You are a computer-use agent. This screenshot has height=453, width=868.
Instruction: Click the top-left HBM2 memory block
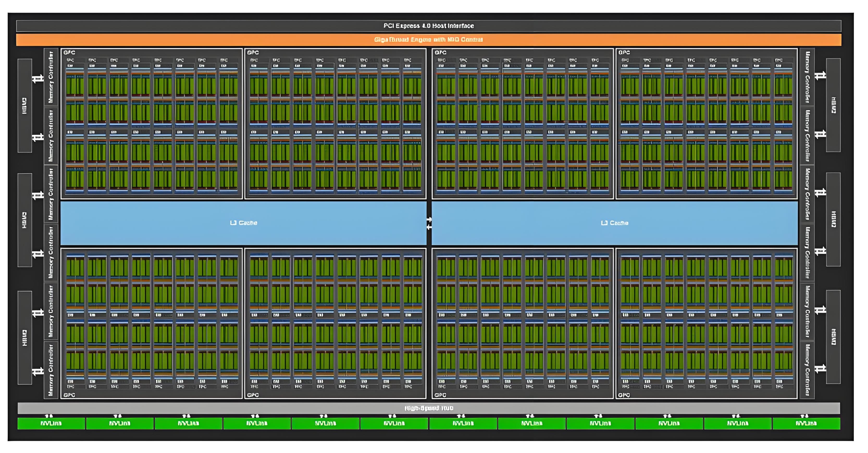pos(24,106)
